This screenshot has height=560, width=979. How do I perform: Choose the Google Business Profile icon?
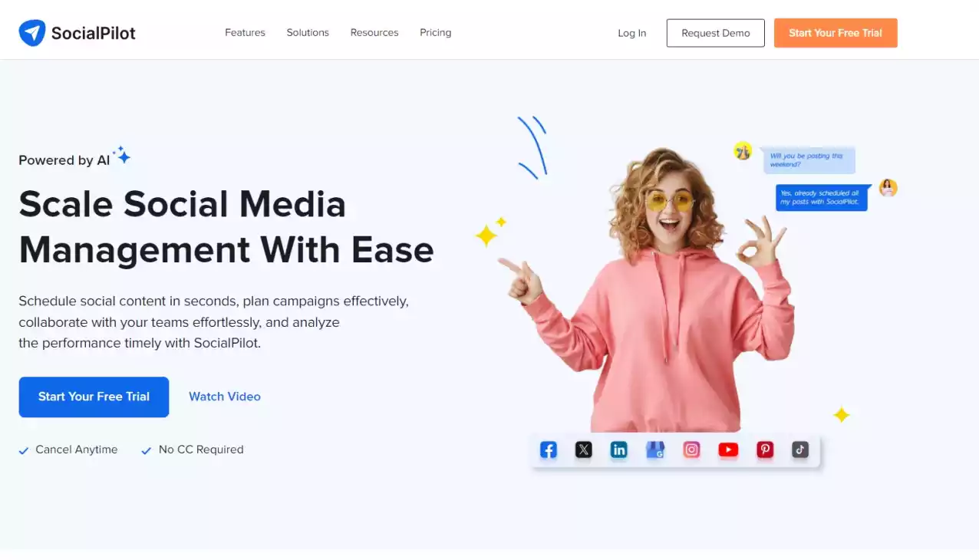pyautogui.click(x=655, y=450)
